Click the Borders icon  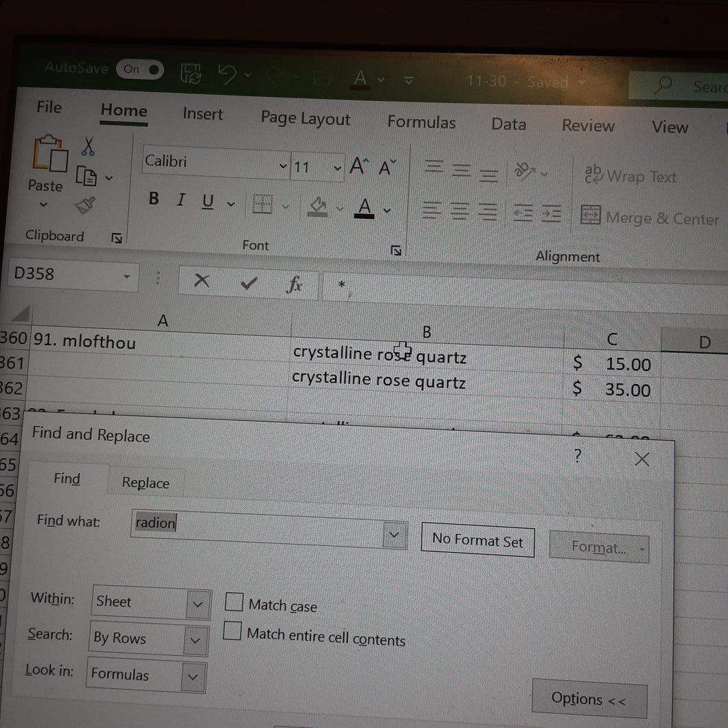(262, 204)
